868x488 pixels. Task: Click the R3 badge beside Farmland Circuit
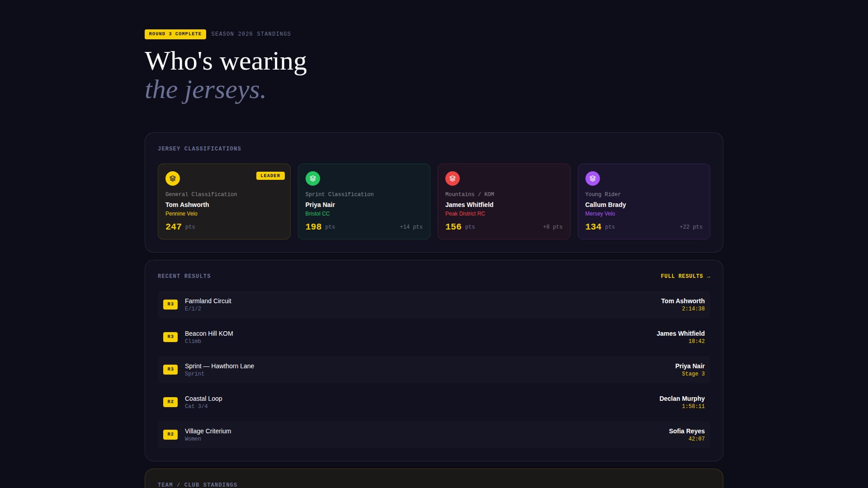(x=170, y=305)
